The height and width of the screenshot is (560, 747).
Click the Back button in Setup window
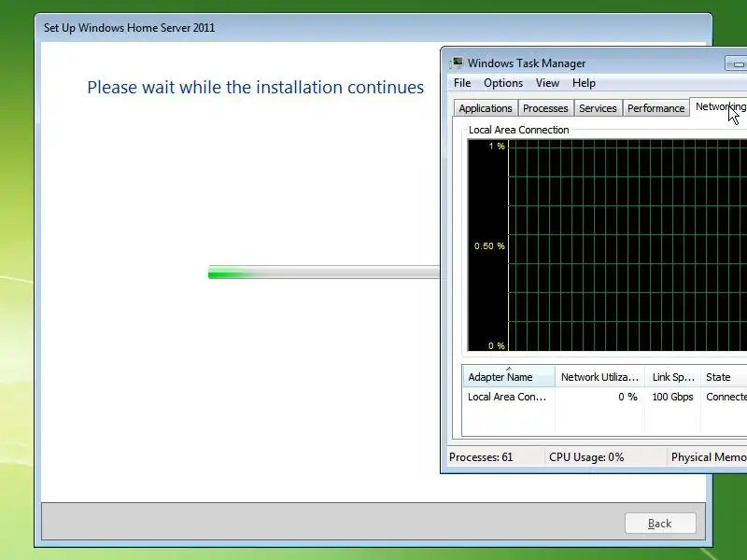click(660, 524)
